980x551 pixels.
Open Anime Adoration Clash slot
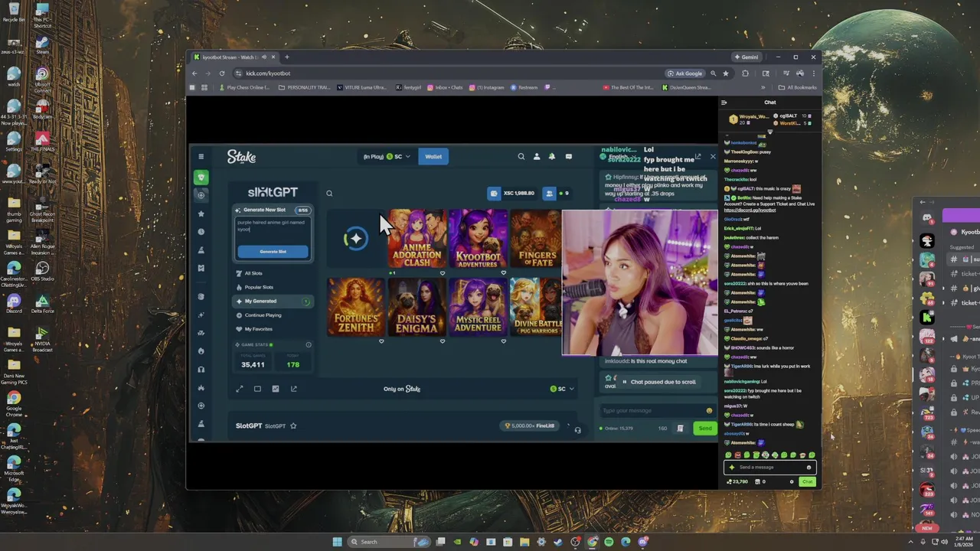click(416, 238)
